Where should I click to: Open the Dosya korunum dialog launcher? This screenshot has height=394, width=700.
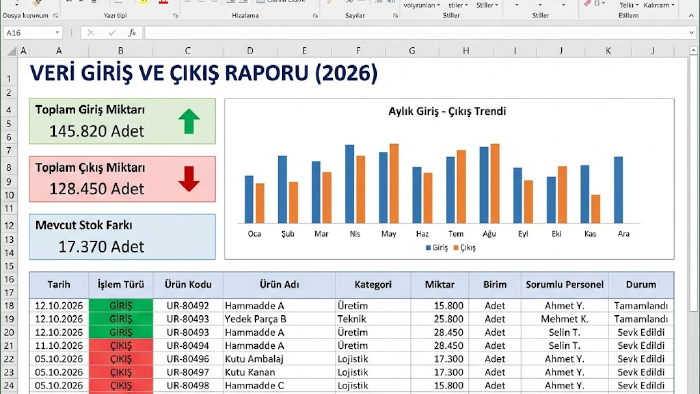pyautogui.click(x=55, y=15)
